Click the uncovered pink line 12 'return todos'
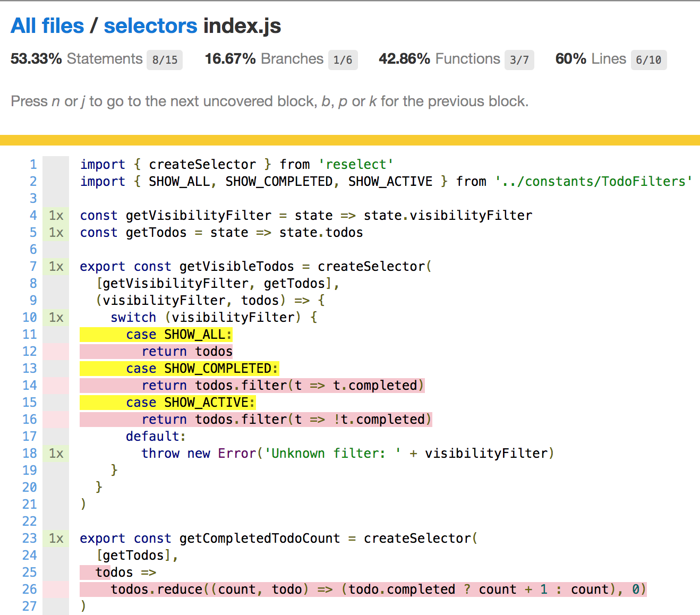The width and height of the screenshot is (700, 615). click(x=186, y=351)
